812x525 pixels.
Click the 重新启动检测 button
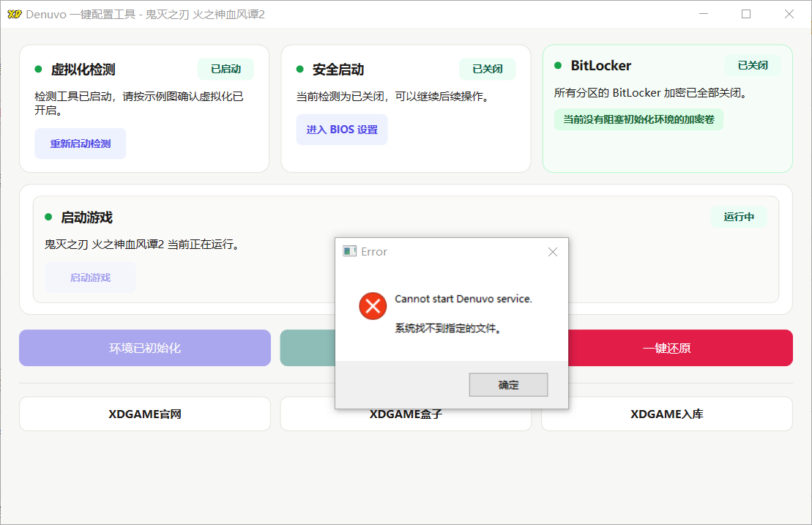point(81,144)
